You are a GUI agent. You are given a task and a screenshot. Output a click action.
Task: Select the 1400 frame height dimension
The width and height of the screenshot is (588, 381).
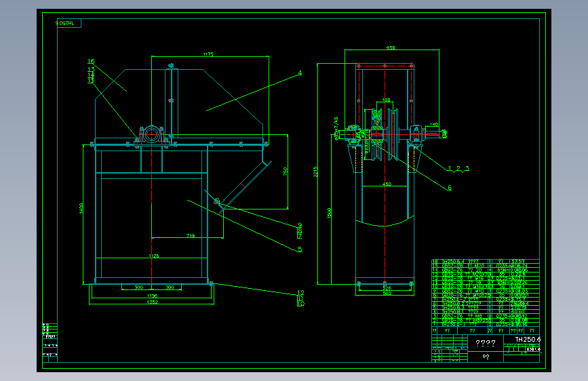point(81,209)
